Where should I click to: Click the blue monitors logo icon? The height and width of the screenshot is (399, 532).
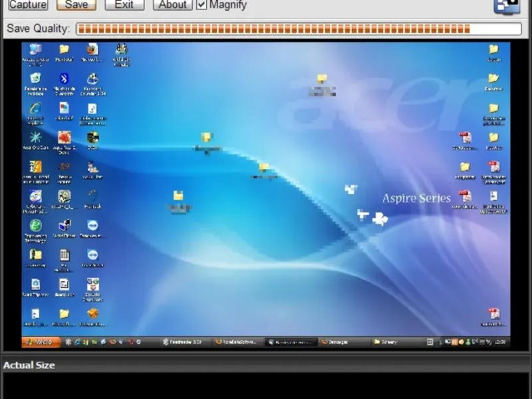pos(507,7)
